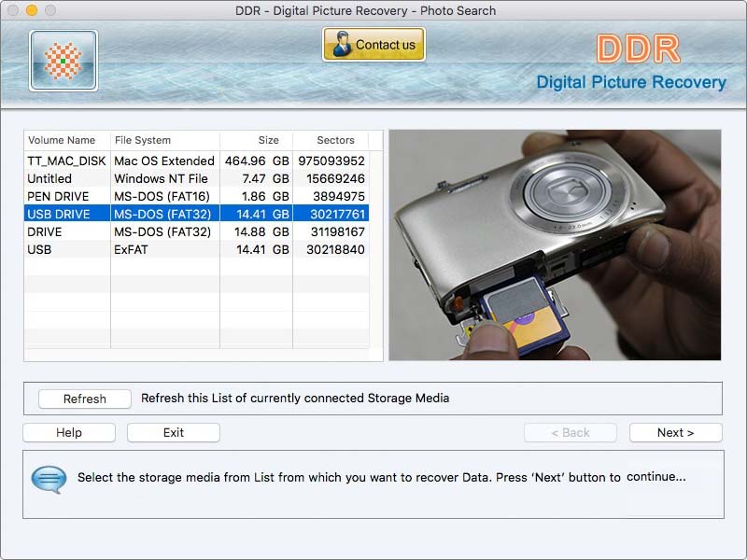The height and width of the screenshot is (560, 747).
Task: Click the 464.96 GB size cell
Action: tap(258, 161)
